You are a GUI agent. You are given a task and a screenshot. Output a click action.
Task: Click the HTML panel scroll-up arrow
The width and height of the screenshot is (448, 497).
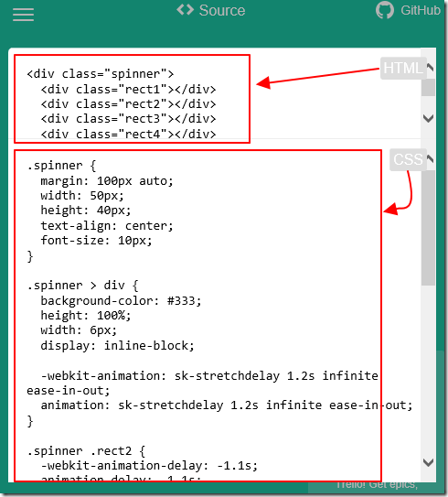[430, 67]
